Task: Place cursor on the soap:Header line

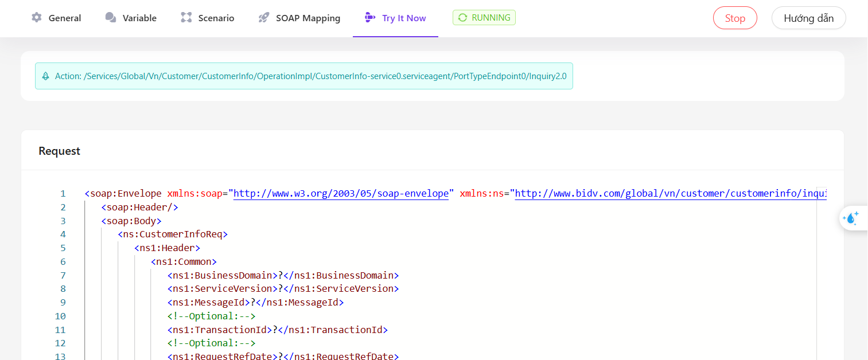Action: tap(140, 208)
